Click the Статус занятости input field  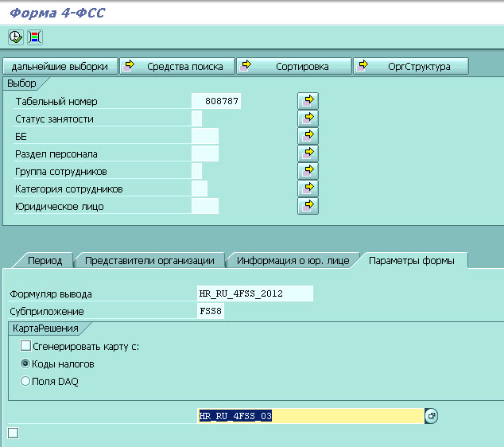[x=196, y=119]
